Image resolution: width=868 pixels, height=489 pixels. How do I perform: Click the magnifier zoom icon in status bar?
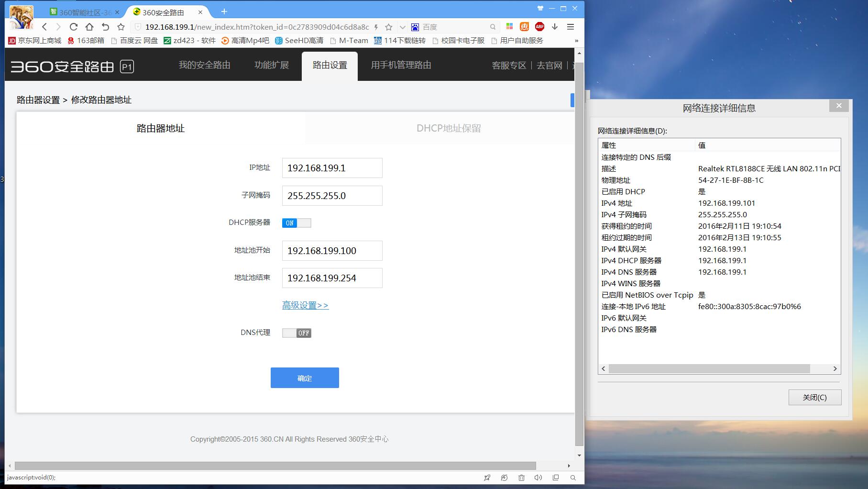pos(573,478)
